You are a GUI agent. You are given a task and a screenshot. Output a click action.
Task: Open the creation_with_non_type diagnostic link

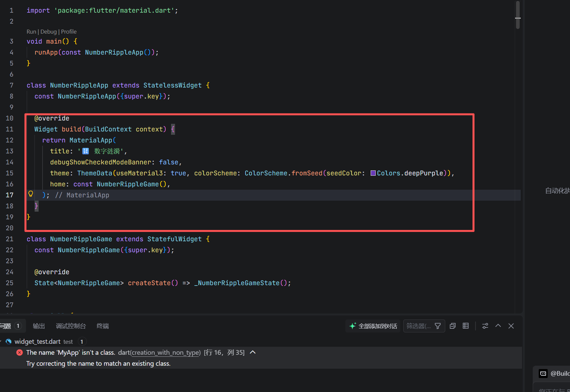[165, 352]
